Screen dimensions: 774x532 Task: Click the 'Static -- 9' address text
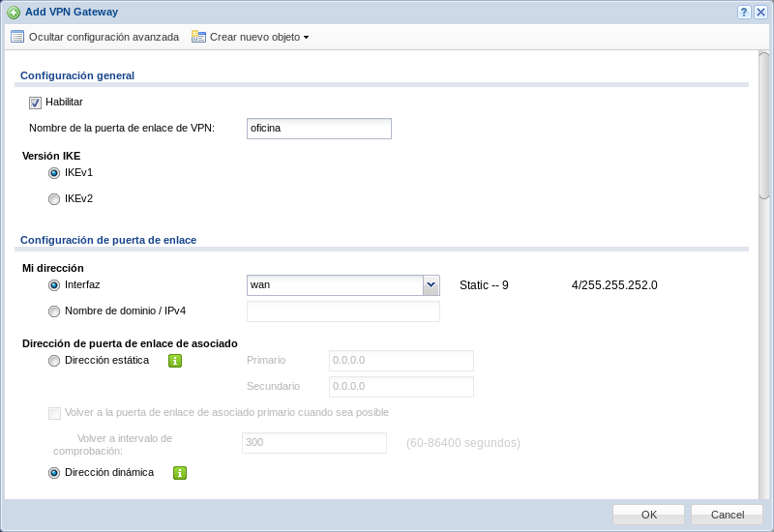[x=484, y=285]
